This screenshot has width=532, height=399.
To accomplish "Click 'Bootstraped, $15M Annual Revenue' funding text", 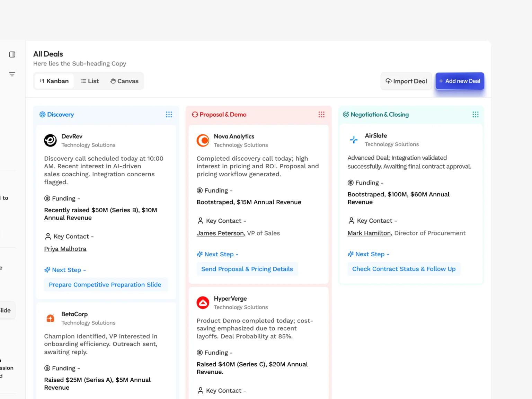I will (x=249, y=202).
